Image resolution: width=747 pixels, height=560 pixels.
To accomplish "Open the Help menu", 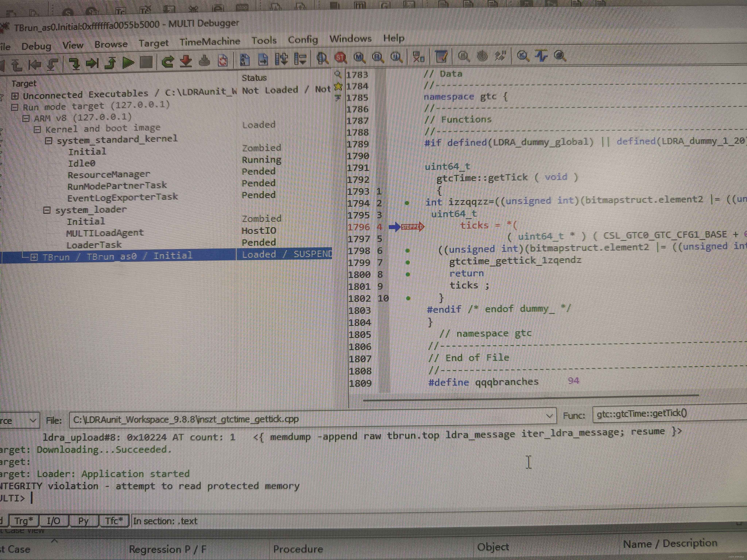I will coord(394,38).
